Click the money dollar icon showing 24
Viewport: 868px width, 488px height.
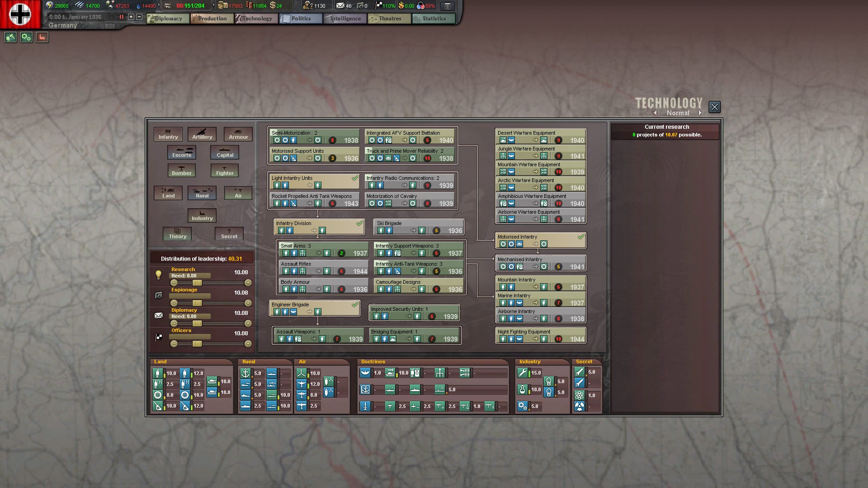click(273, 6)
